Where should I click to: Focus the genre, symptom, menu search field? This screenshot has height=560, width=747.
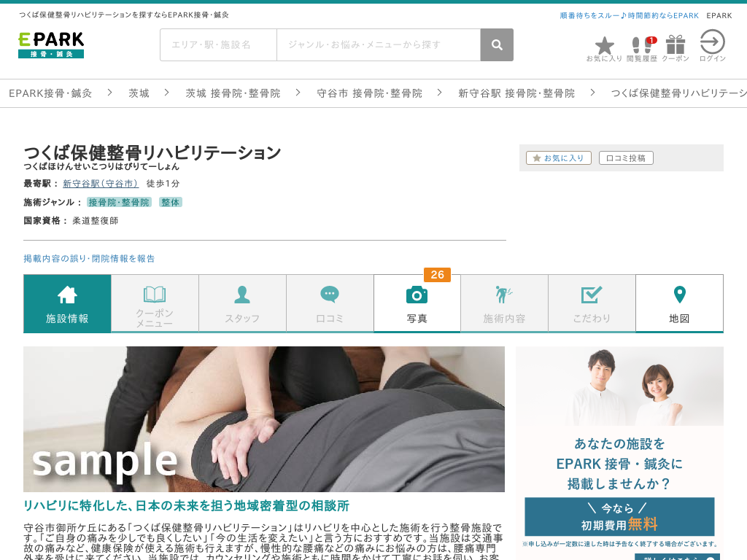379,44
